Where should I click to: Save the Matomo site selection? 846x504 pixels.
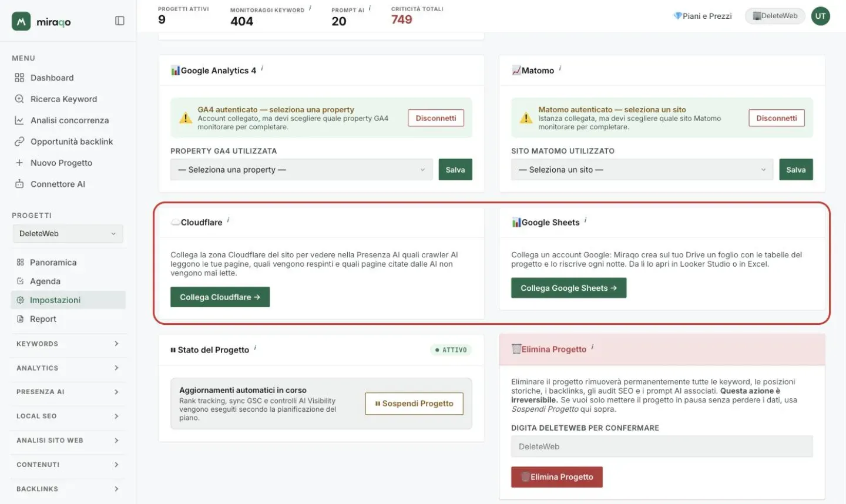796,170
